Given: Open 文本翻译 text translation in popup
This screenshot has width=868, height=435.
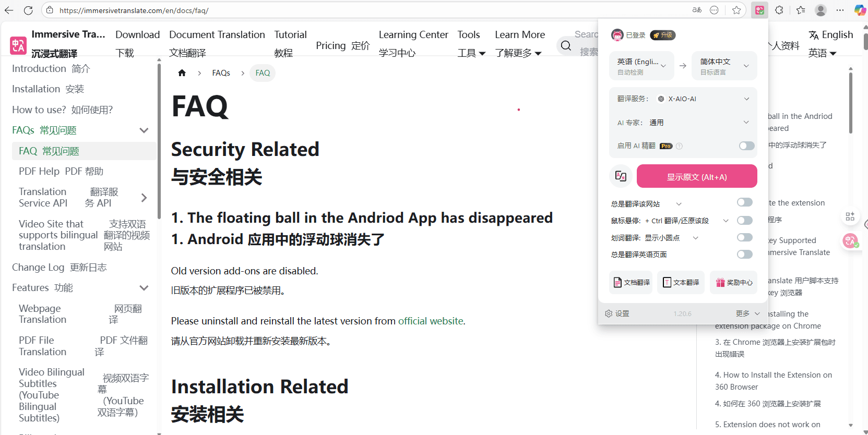Looking at the screenshot, I should (681, 282).
